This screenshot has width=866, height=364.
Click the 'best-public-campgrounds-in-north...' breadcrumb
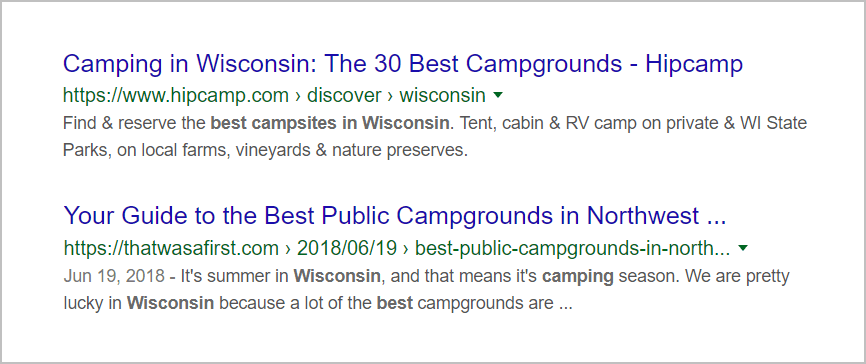(x=572, y=249)
